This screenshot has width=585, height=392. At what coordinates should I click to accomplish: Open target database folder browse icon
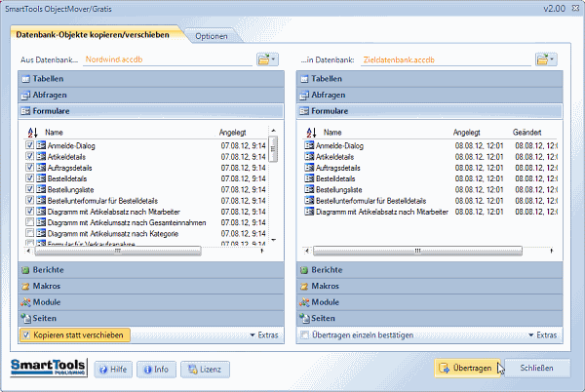tap(546, 59)
